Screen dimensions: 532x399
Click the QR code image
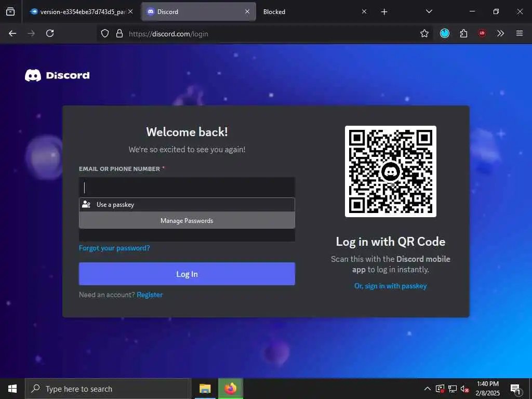391,171
